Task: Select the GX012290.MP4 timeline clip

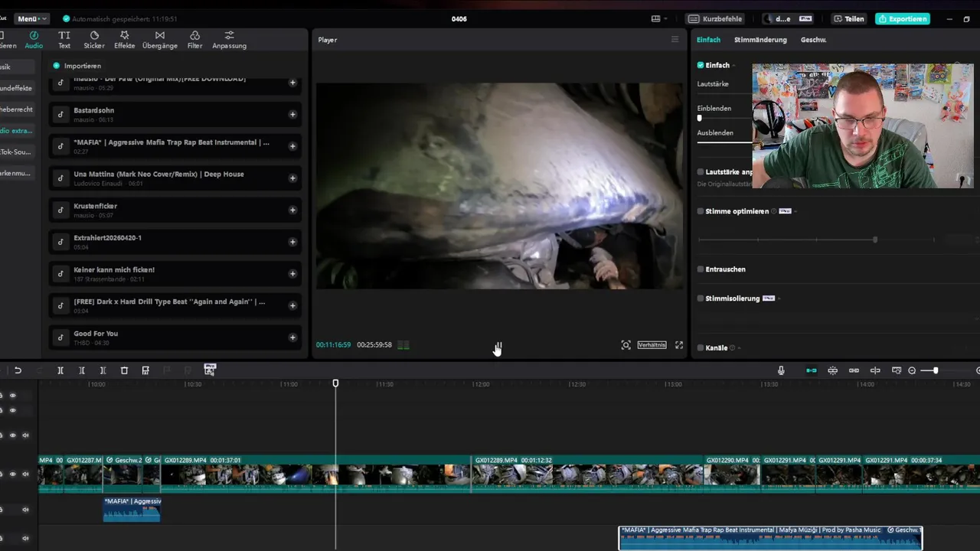Action: [732, 474]
